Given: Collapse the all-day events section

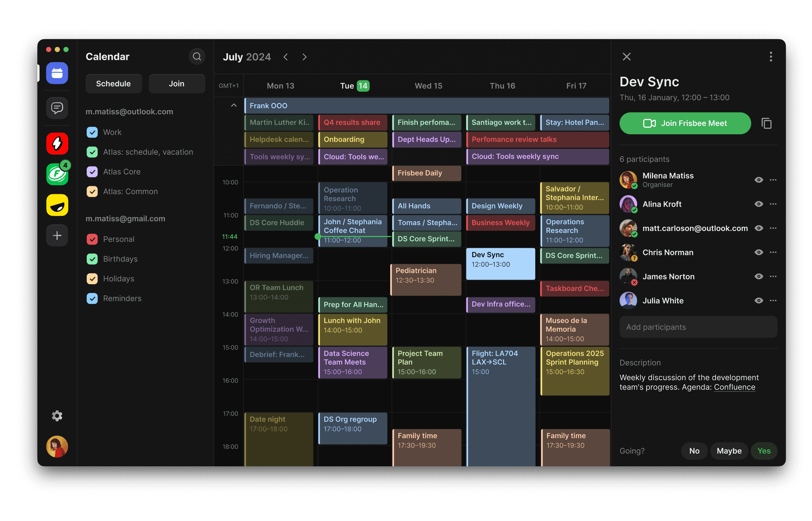Looking at the screenshot, I should pyautogui.click(x=234, y=105).
